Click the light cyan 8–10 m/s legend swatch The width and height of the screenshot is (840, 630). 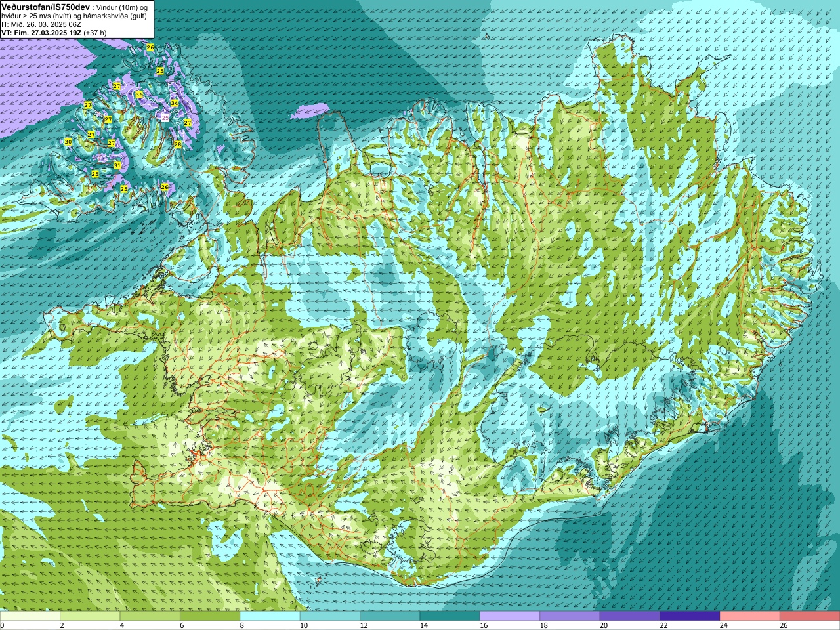coord(270,616)
